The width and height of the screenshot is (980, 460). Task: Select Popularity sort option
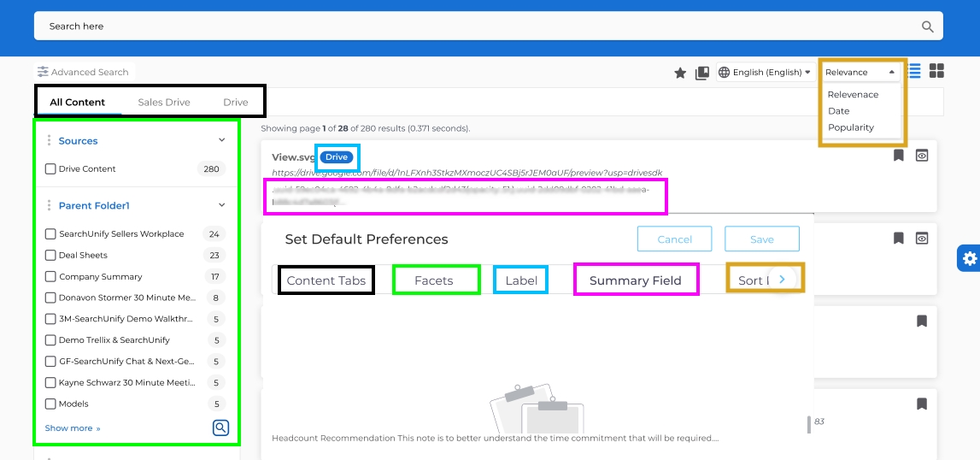point(851,127)
